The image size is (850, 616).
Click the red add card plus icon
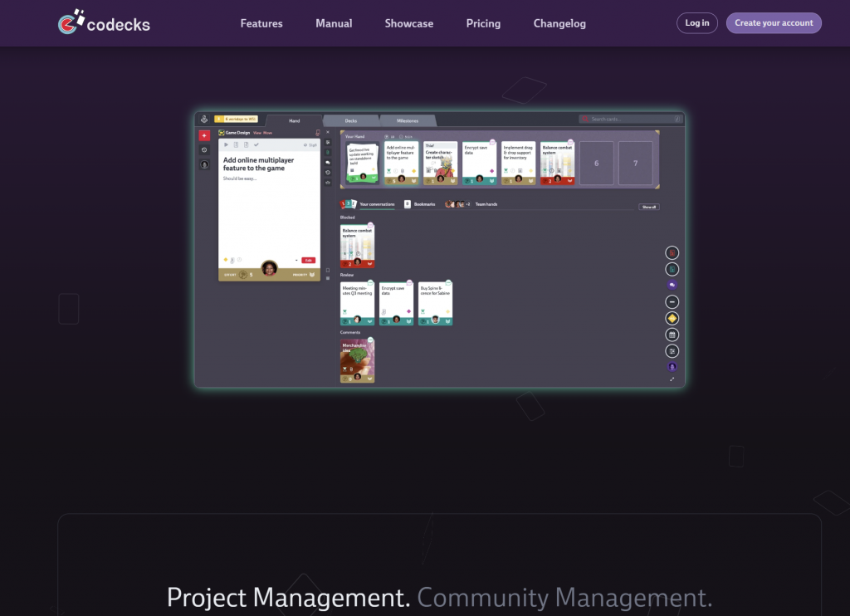(204, 135)
